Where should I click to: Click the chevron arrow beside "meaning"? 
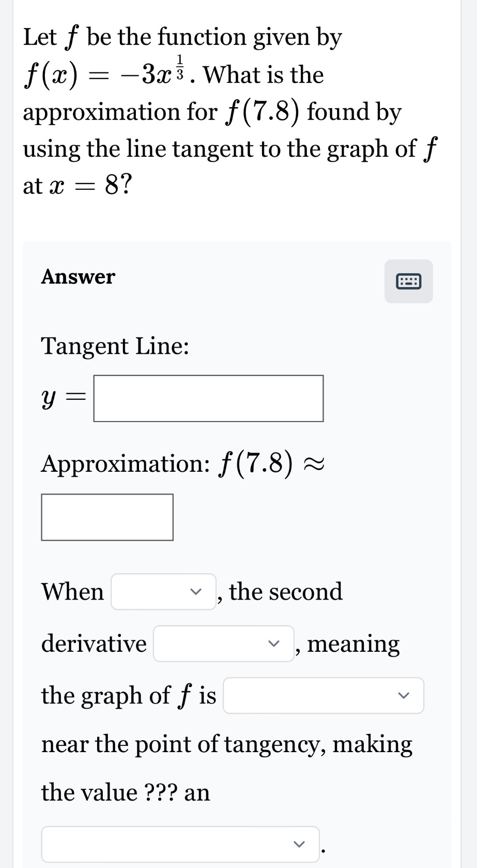(x=273, y=643)
